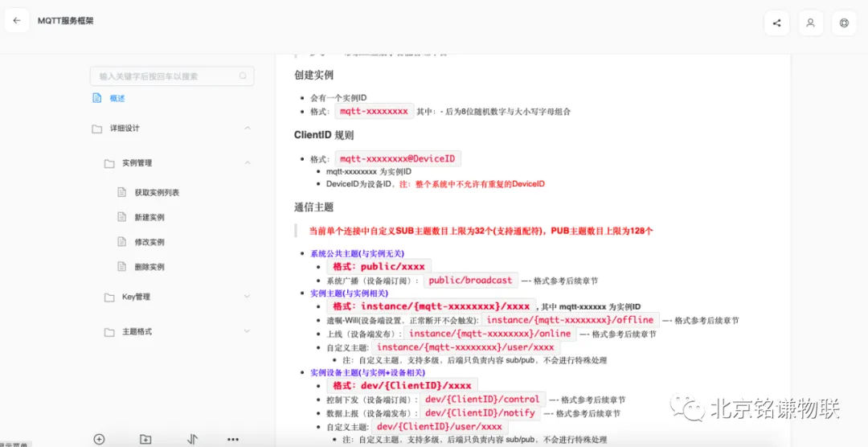Open the 修改实例 page
This screenshot has height=447, width=868.
pos(149,242)
